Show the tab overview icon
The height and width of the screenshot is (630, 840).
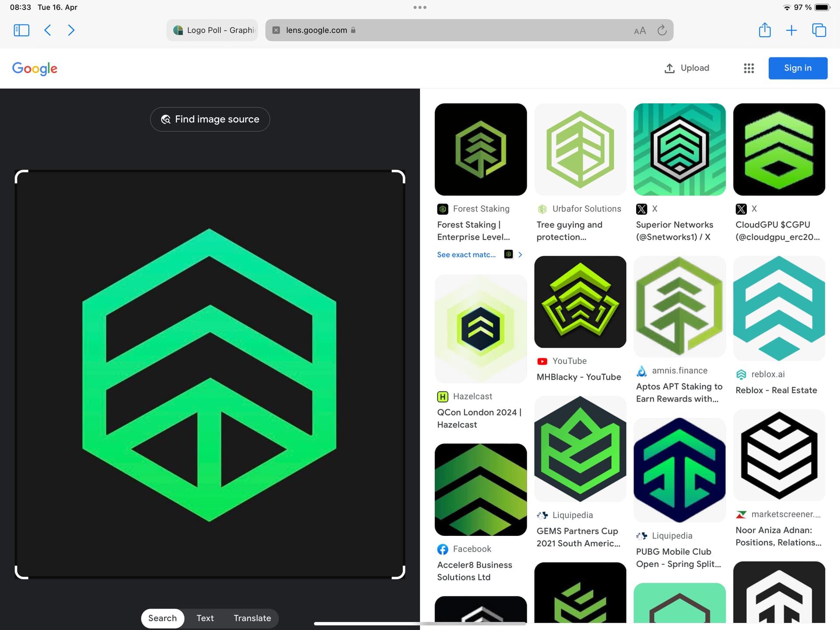pyautogui.click(x=819, y=30)
